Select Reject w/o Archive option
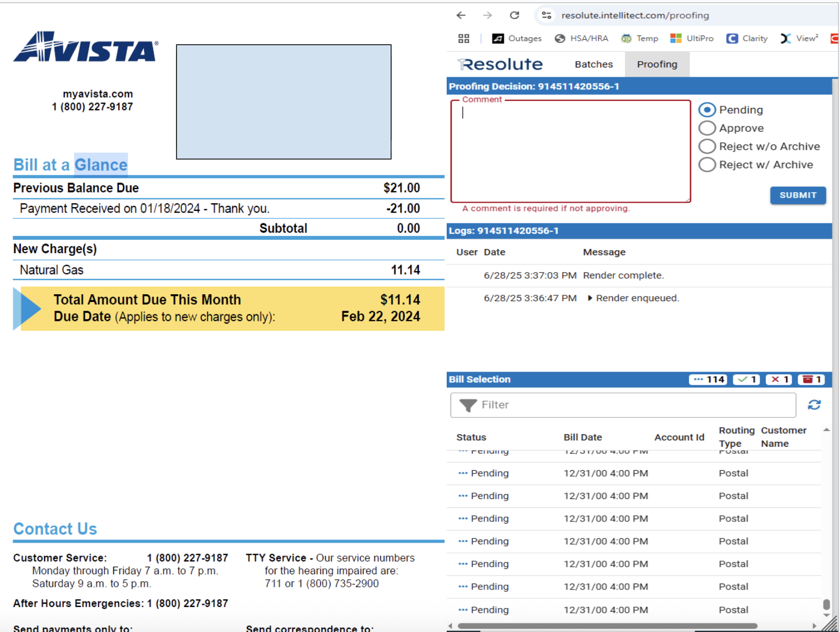The width and height of the screenshot is (840, 632). coord(707,147)
